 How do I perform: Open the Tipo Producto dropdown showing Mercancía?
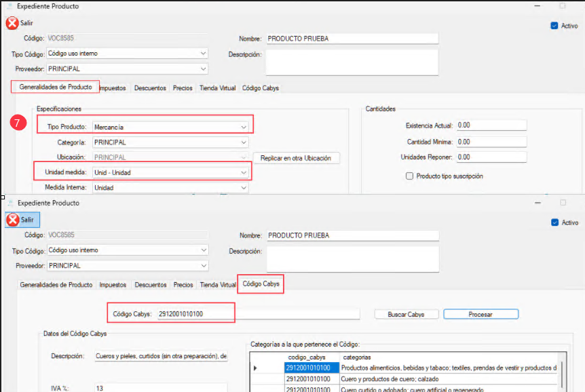click(x=243, y=127)
